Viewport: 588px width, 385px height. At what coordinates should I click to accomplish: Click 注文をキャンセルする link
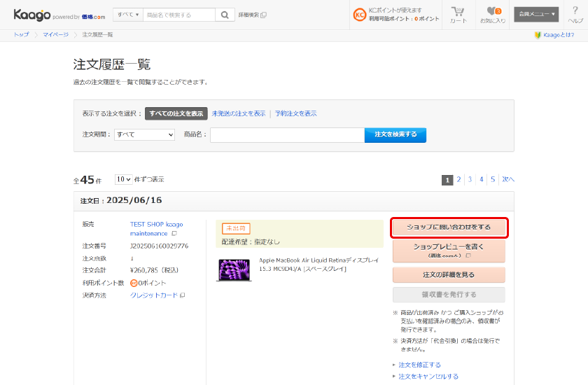click(x=428, y=377)
